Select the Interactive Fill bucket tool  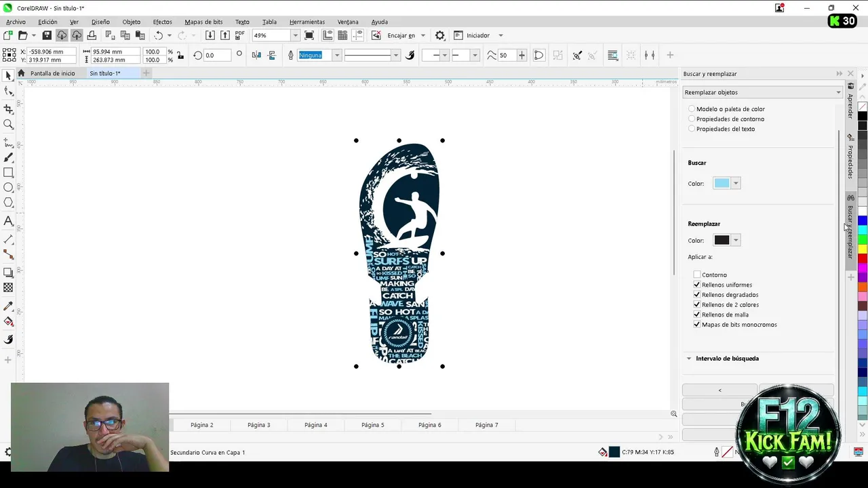(x=8, y=322)
